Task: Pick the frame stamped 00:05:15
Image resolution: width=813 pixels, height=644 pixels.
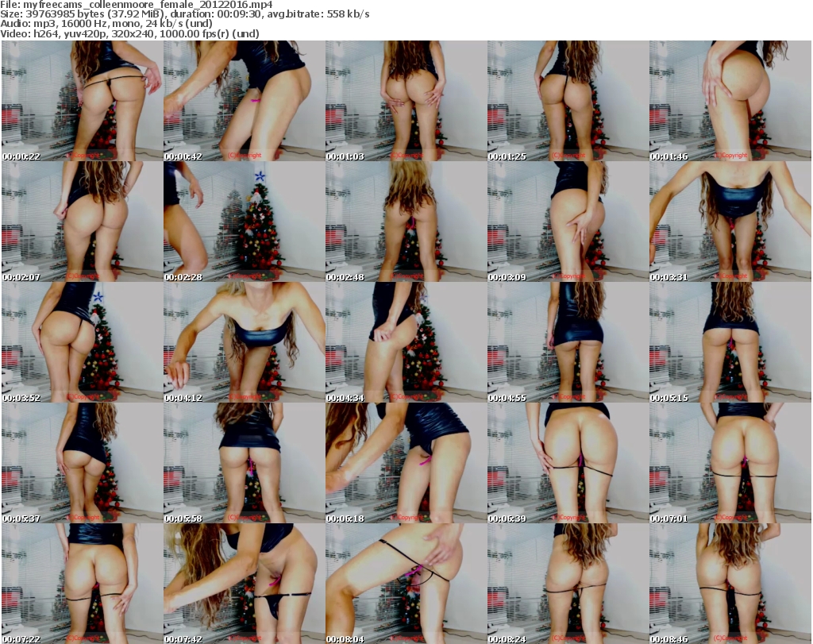Action: point(730,343)
